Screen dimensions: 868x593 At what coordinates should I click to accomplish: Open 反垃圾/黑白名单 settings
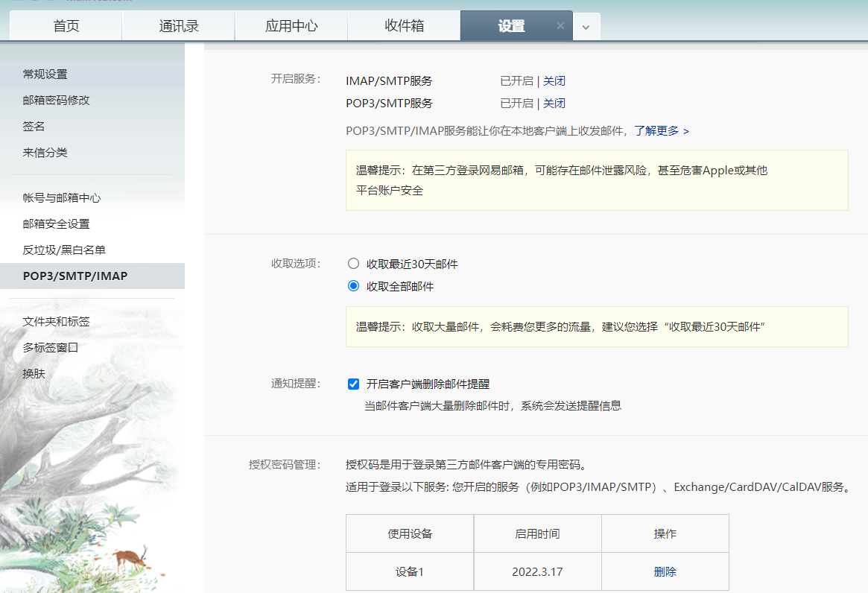pos(63,250)
